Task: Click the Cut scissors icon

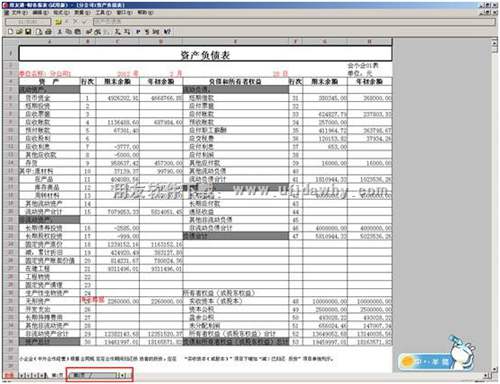Action: point(59,32)
